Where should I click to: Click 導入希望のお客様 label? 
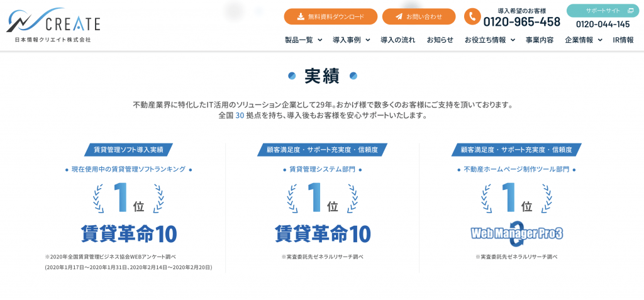click(521, 11)
